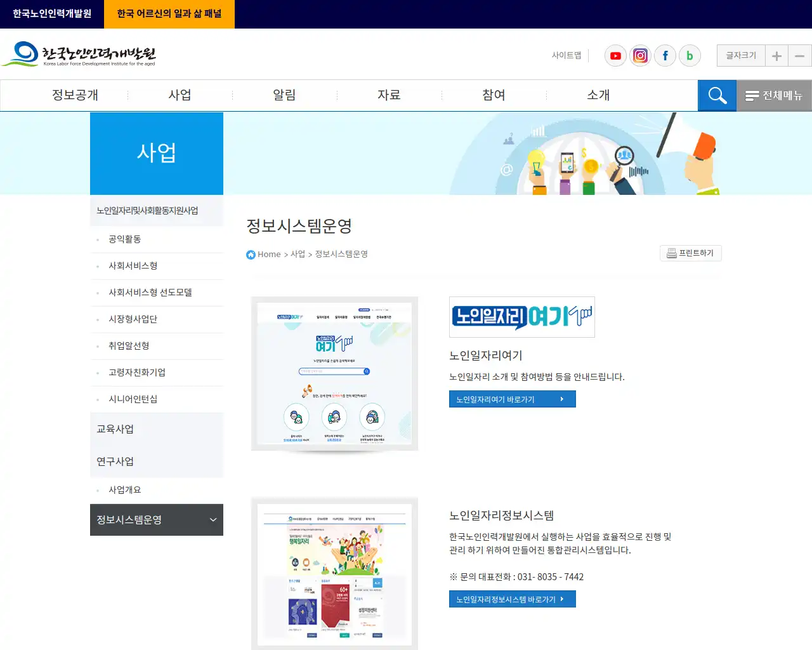Open 자료 main menu
Image resolution: width=812 pixels, height=650 pixels.
point(389,95)
